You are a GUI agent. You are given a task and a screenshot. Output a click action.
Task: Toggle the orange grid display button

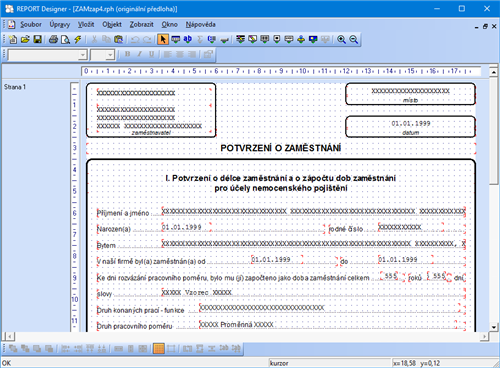(x=159, y=349)
